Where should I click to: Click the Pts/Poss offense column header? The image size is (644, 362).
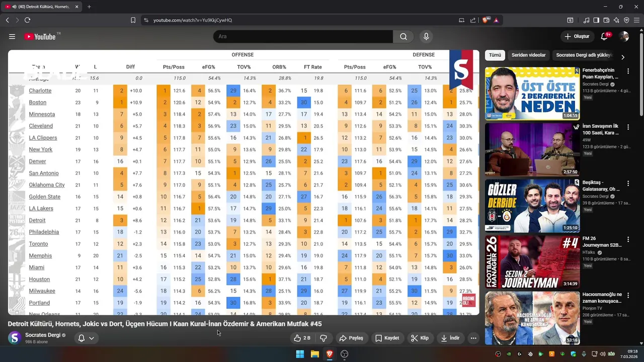click(174, 67)
